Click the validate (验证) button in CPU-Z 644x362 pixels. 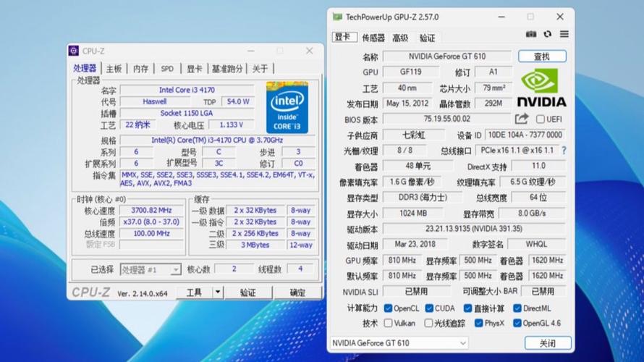[248, 292]
